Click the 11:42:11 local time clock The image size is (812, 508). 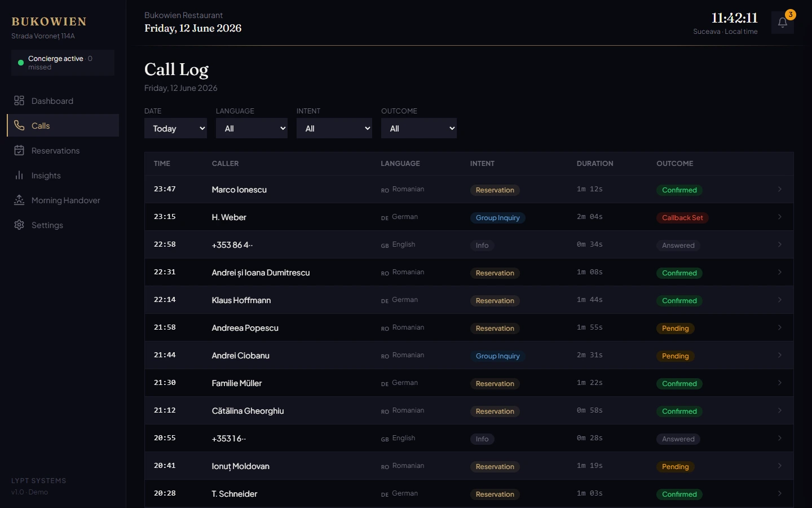[x=734, y=18]
